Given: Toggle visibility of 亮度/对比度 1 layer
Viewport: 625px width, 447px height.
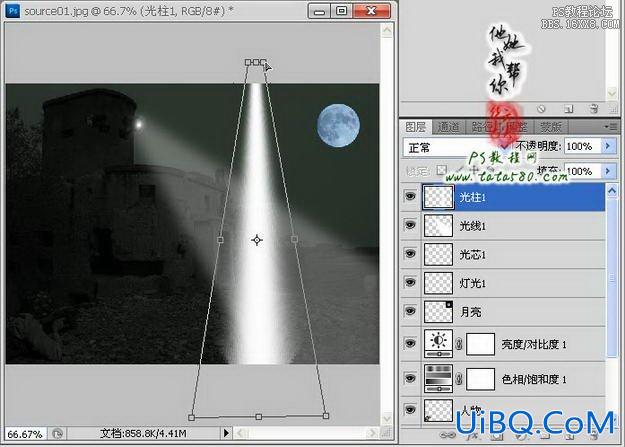Looking at the screenshot, I should (x=410, y=343).
